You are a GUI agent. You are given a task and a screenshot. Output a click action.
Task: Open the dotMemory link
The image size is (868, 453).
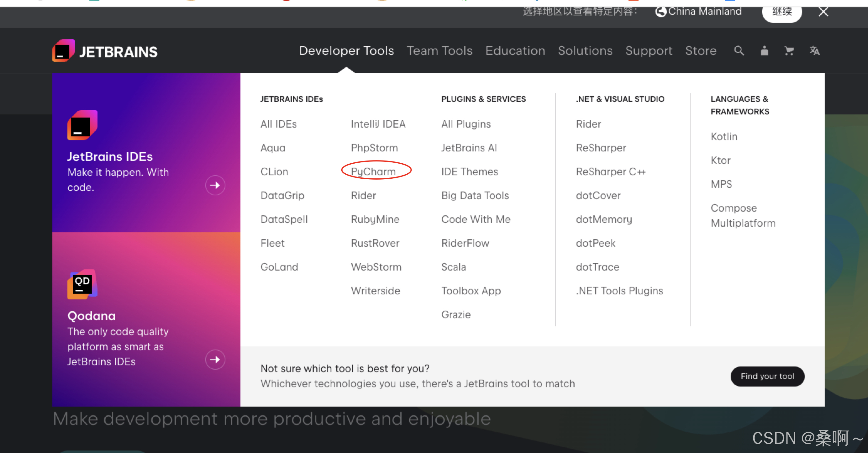click(604, 219)
